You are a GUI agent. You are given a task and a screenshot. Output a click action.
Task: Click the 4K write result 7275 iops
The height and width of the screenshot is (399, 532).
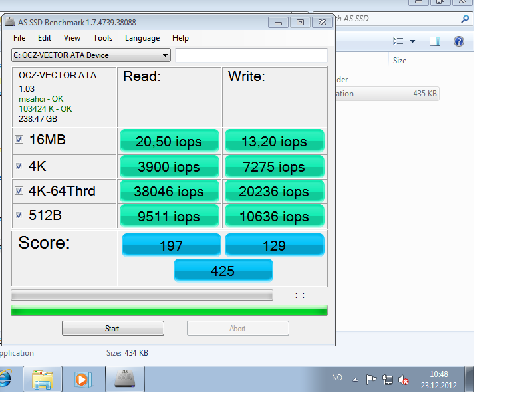(x=275, y=166)
